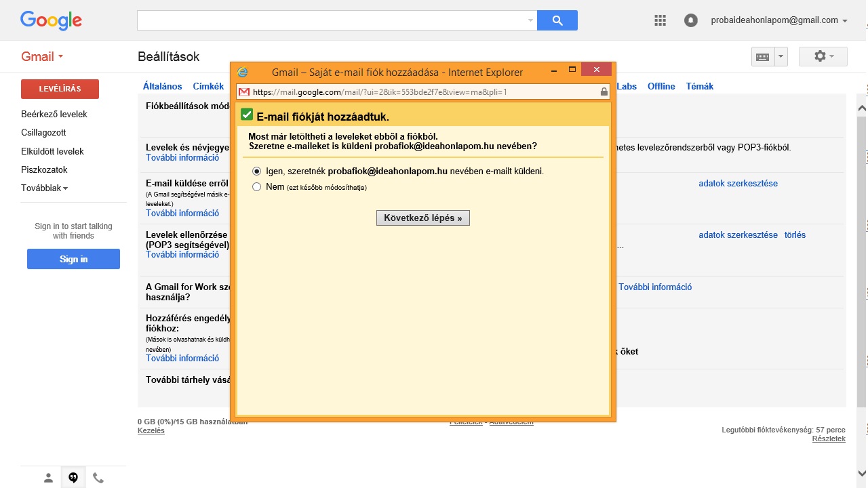Select 'Igen, szeretnék' radio option

[x=256, y=171]
